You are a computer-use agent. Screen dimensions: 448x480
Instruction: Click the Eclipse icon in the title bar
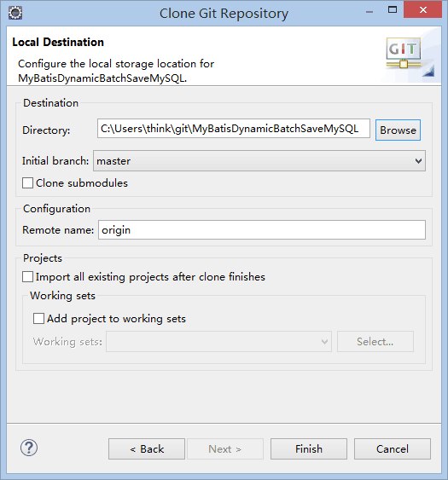(x=15, y=13)
